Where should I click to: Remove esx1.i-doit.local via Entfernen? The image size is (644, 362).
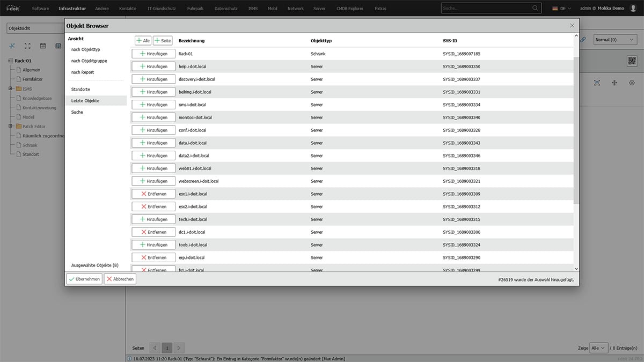[x=153, y=194]
